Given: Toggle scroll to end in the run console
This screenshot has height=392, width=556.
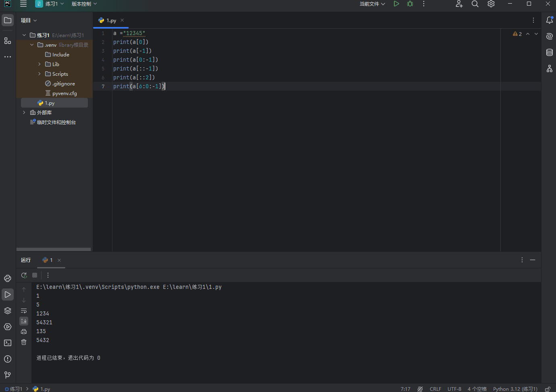Looking at the screenshot, I should [x=24, y=321].
